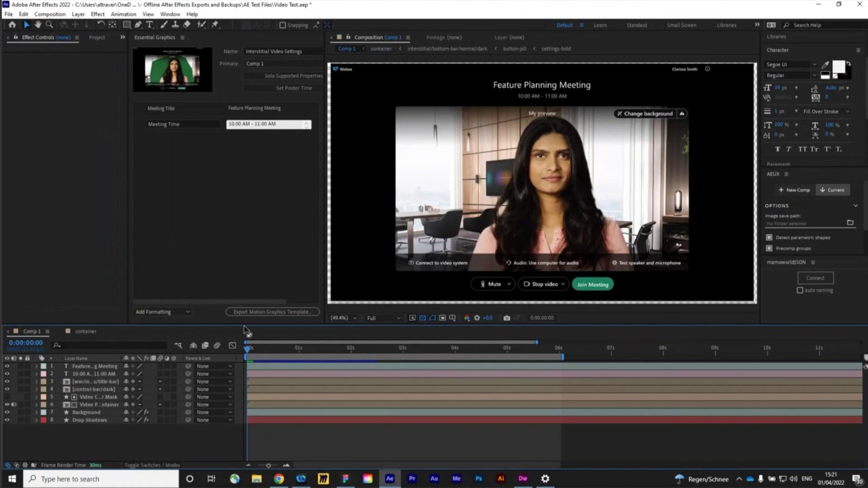The height and width of the screenshot is (488, 868).
Task: Toggle mask and shape path visibility icon
Action: click(433, 318)
